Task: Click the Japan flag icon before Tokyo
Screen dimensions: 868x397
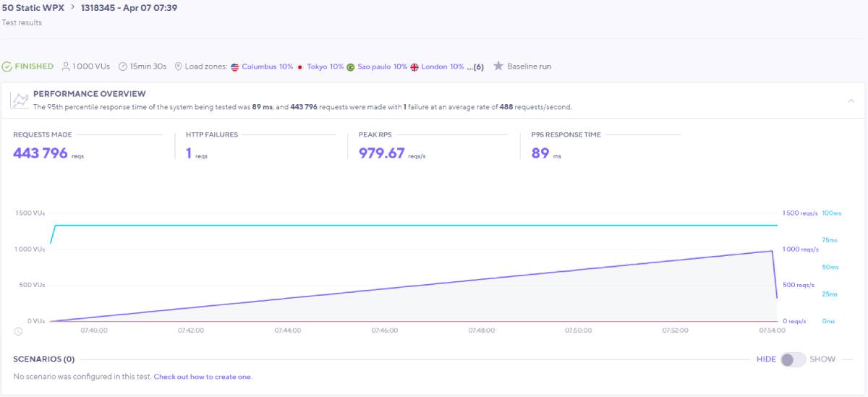Action: pos(300,67)
